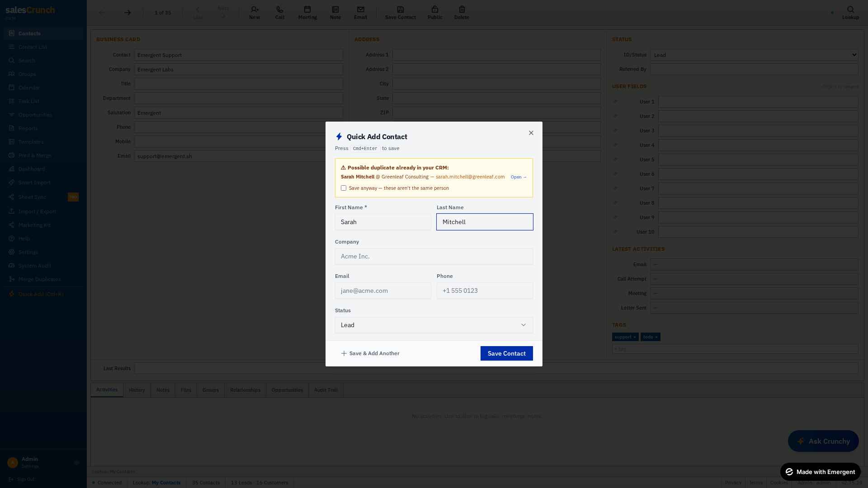Image resolution: width=868 pixels, height=488 pixels.
Task: Open System Audit in sidebar
Action: pyautogui.click(x=43, y=266)
